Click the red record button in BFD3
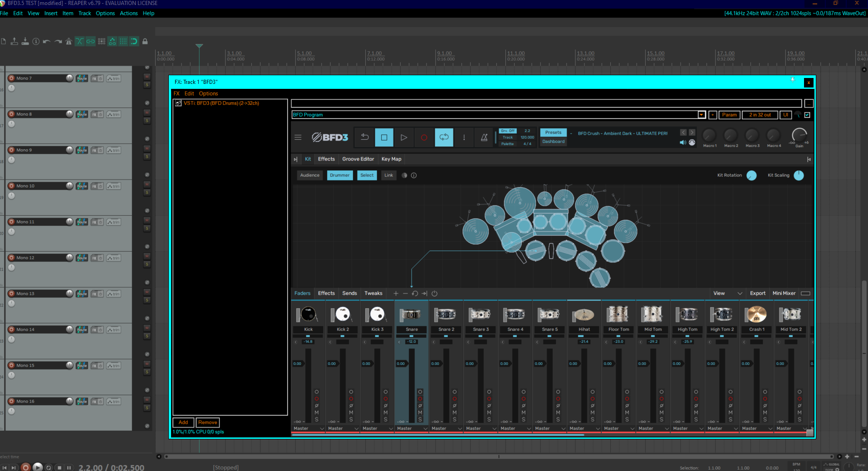Screen dimensions: 868x471 (x=424, y=137)
